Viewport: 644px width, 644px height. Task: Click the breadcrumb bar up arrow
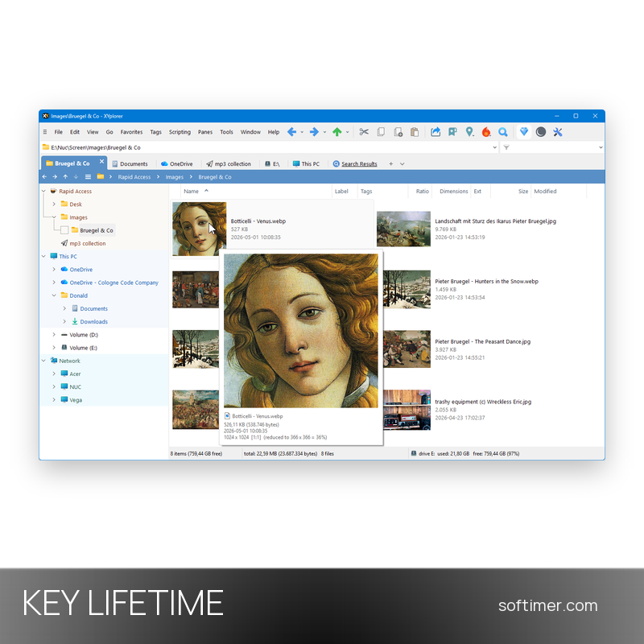[65, 176]
